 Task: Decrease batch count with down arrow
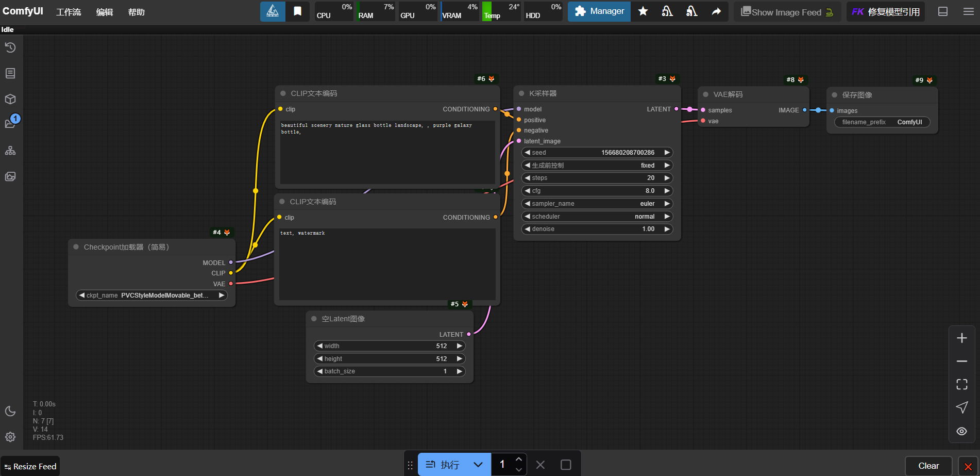tap(519, 470)
